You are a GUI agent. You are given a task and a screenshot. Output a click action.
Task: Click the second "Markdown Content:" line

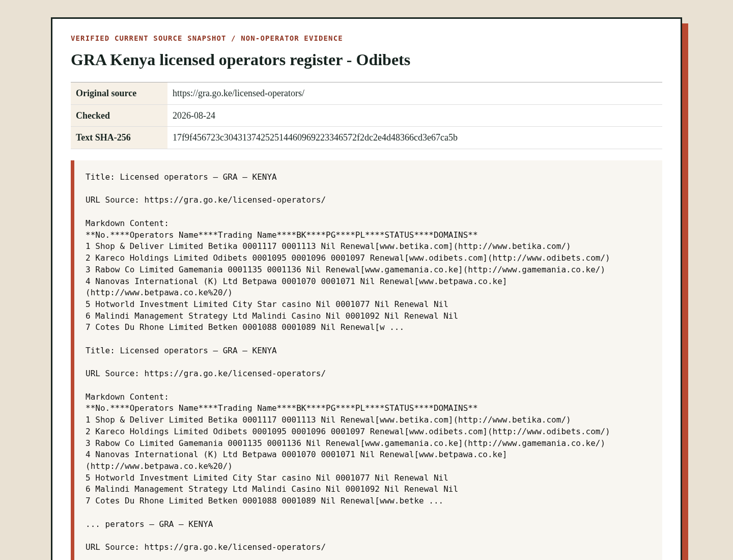127,397
